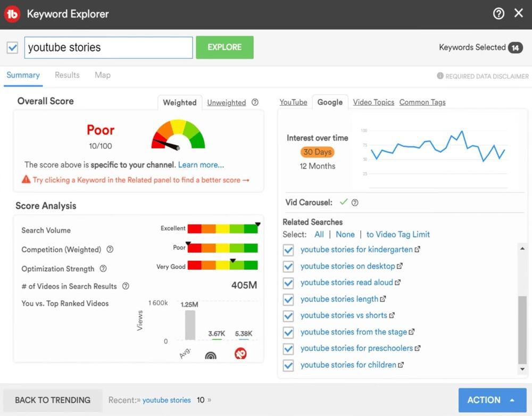This screenshot has width=532, height=416.
Task: Click the TubeBuddy logo icon in header
Action: [x=12, y=14]
